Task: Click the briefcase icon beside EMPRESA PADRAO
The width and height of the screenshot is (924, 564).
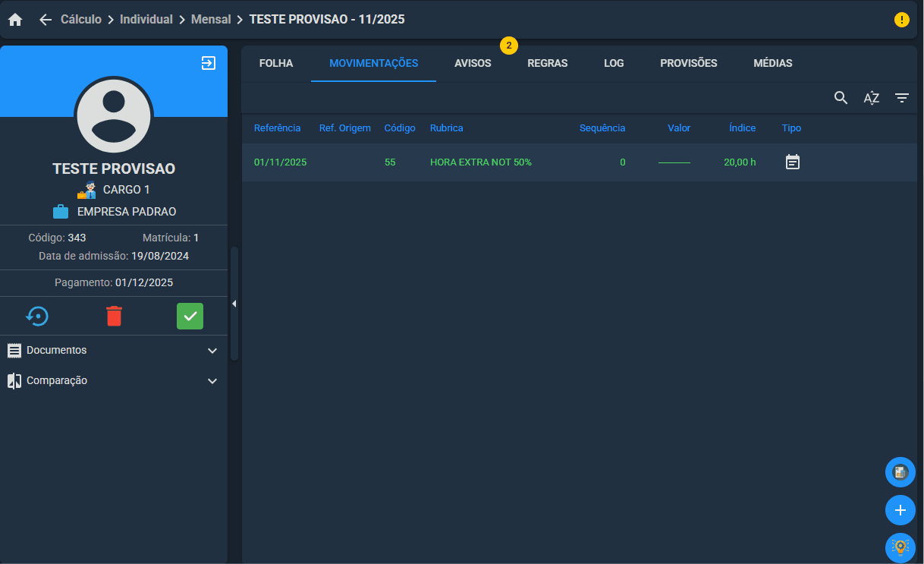Action: click(61, 212)
